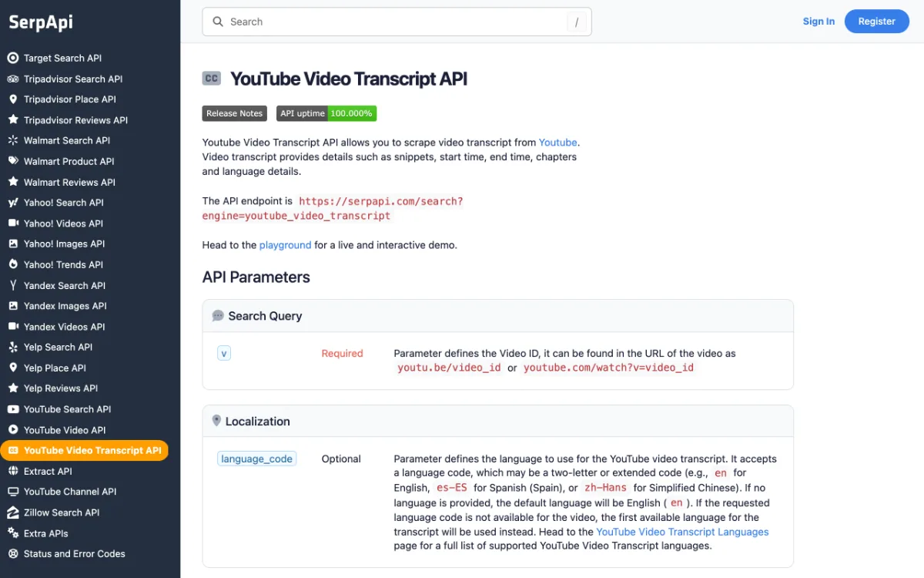Viewport: 924px width, 578px height.
Task: Select highlighted YouTube Video Transcript API item
Action: click(x=84, y=450)
